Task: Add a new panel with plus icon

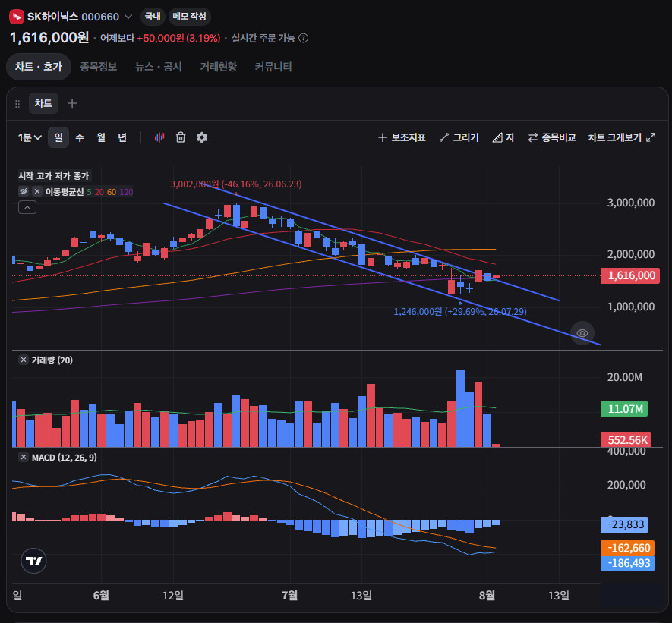Action: click(72, 103)
